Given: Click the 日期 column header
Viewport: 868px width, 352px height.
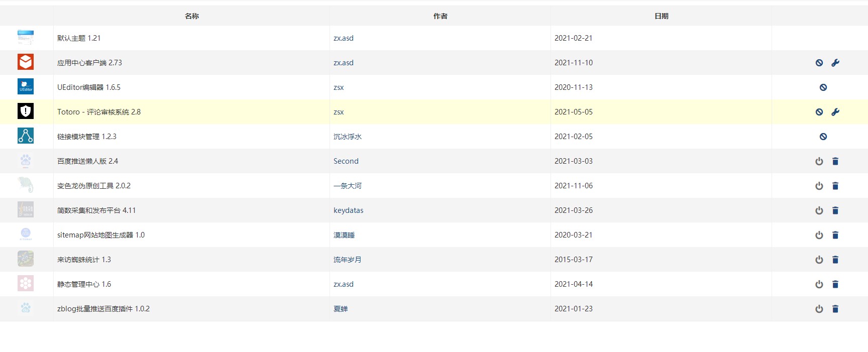Looking at the screenshot, I should point(661,16).
